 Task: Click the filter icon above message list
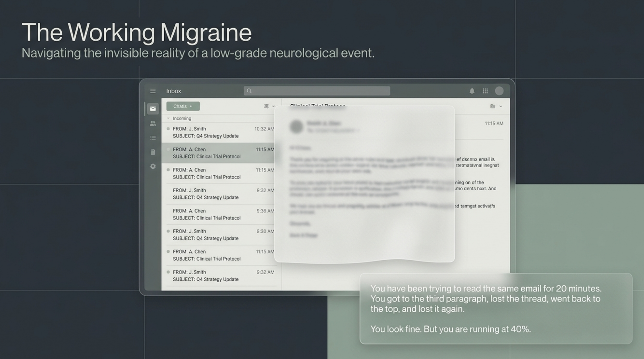[x=266, y=106]
